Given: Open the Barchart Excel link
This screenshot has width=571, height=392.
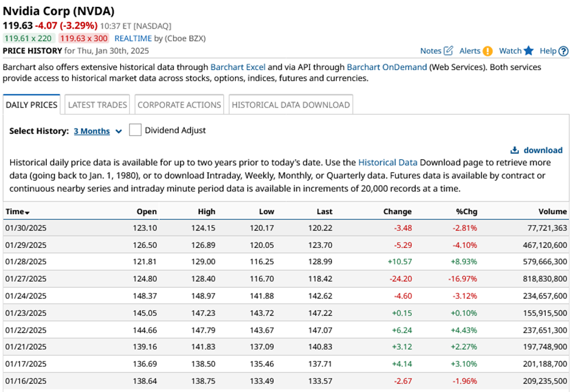Looking at the screenshot, I should point(238,67).
